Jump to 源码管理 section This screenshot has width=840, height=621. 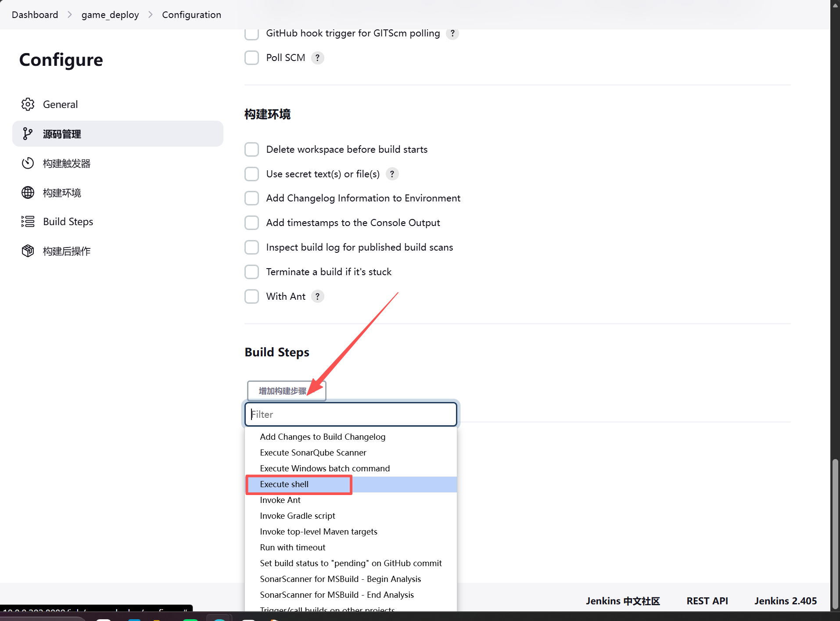click(x=118, y=134)
